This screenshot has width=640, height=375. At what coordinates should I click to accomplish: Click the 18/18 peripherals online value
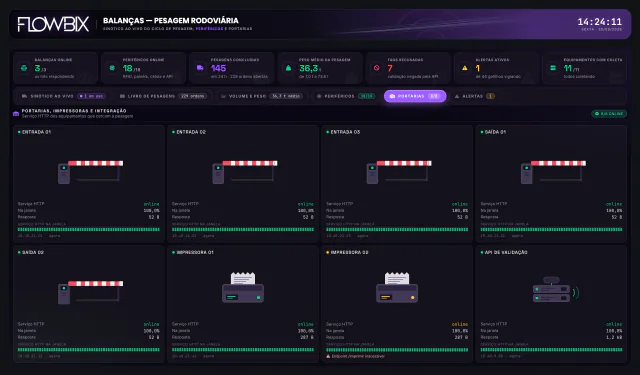click(131, 68)
